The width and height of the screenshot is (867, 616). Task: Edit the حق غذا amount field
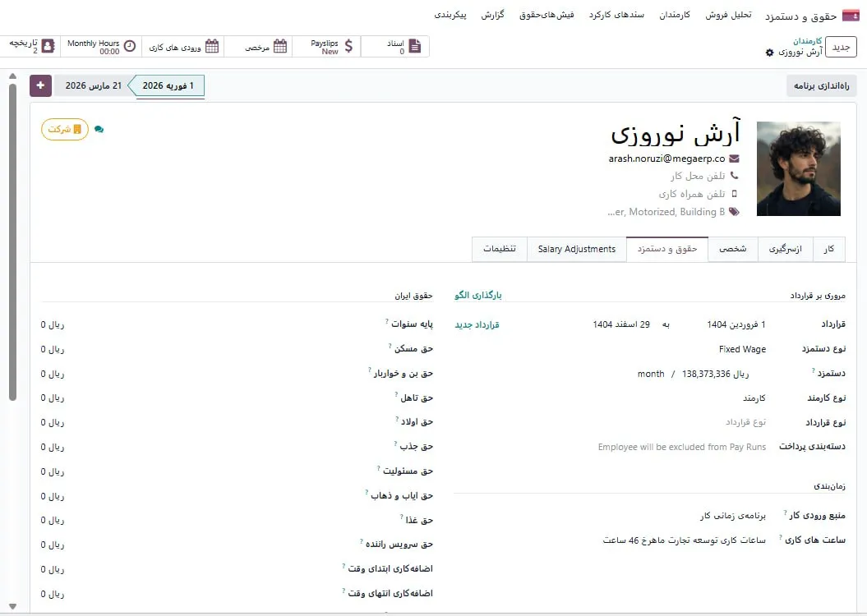point(53,521)
